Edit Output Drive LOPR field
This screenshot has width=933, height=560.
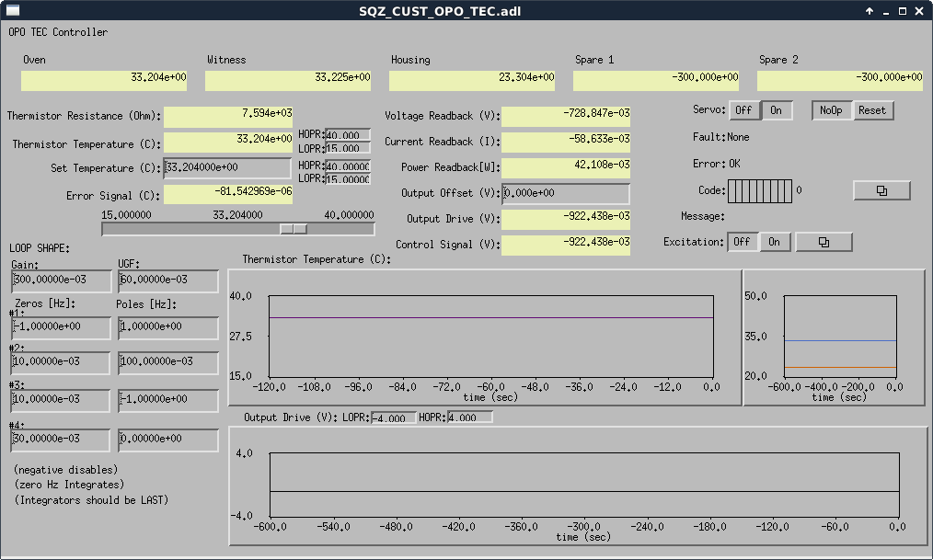point(393,418)
